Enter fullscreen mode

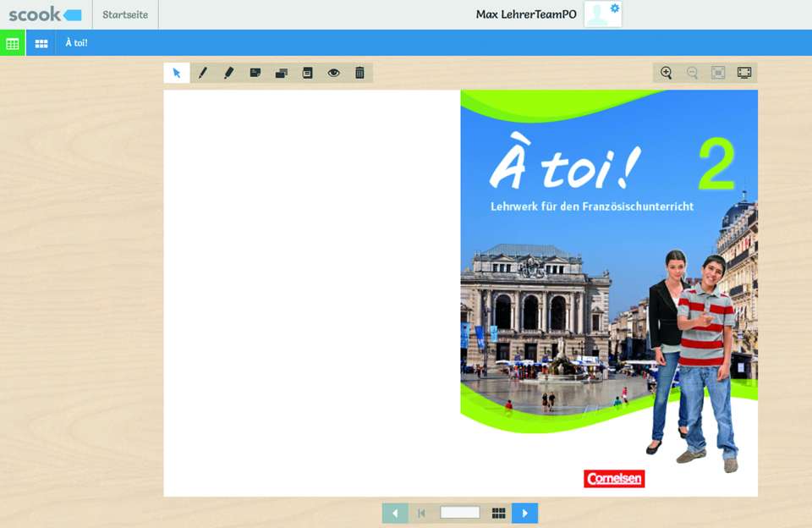744,73
